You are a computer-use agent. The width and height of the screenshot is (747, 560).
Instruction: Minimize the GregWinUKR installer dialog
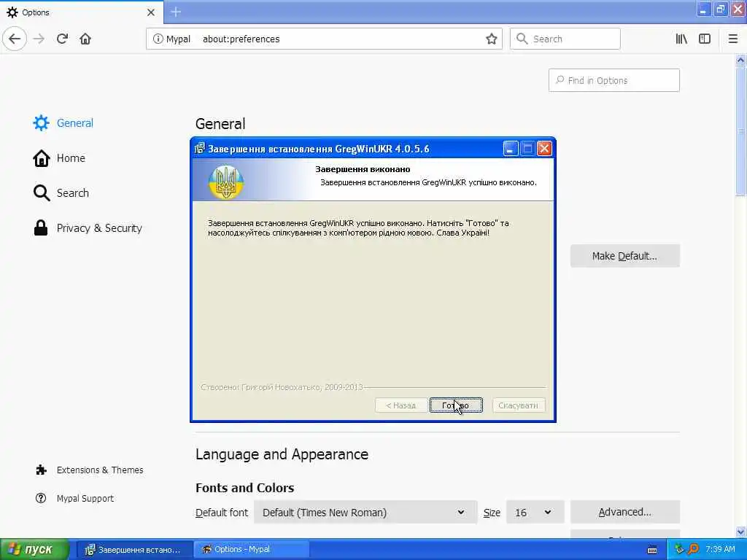click(510, 149)
